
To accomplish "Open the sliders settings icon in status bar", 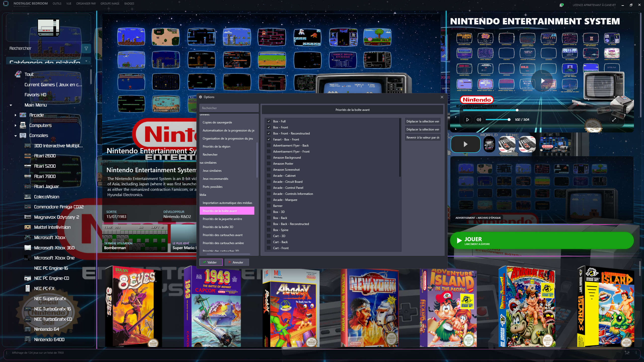I will (x=627, y=353).
